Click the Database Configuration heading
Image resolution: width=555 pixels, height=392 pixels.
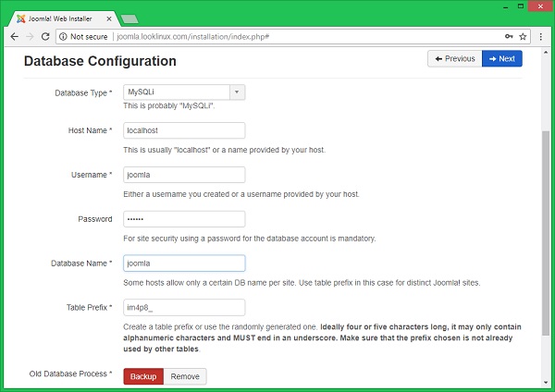pos(100,61)
